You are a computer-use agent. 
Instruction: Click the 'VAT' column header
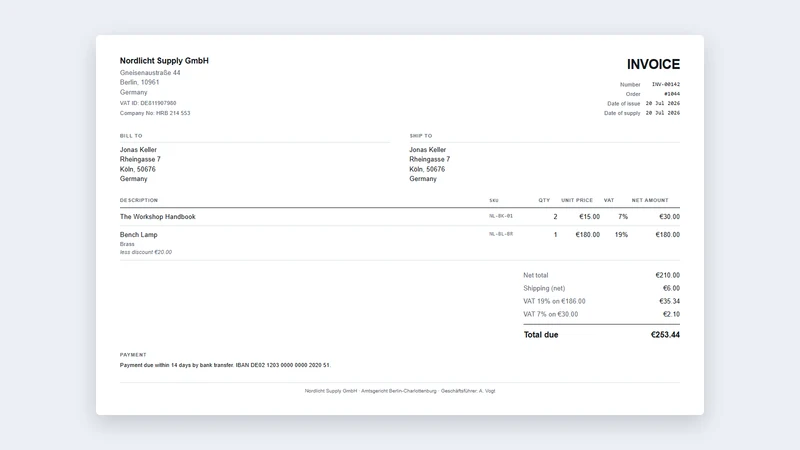pos(609,200)
